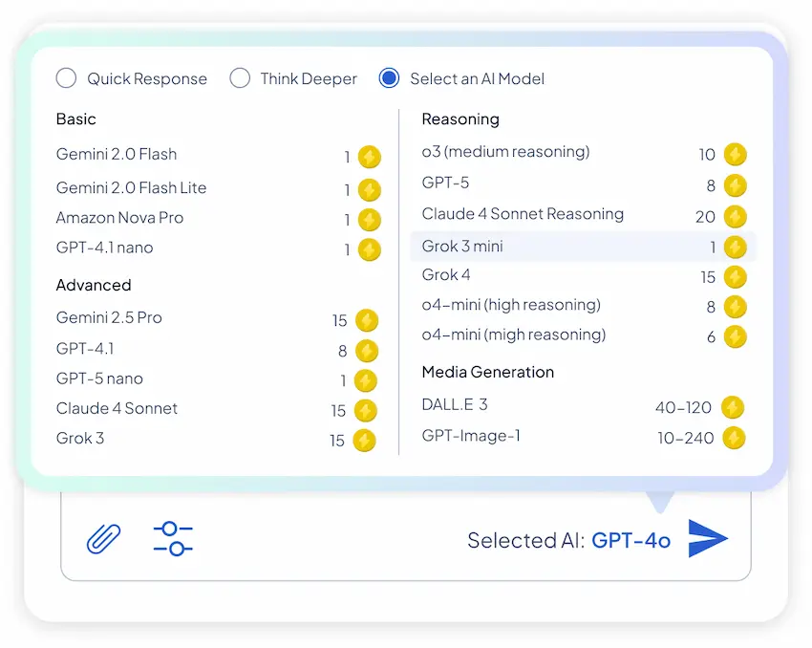The height and width of the screenshot is (648, 812).
Task: Choose the Gemini 2.0 Flash Lite model
Action: [x=131, y=187]
